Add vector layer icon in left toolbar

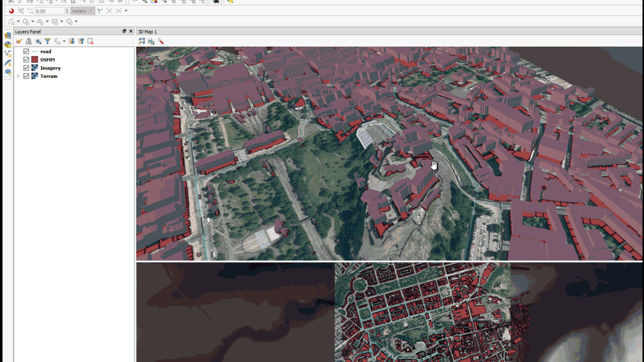click(8, 35)
